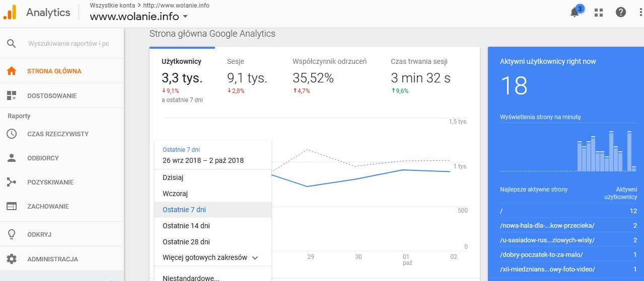644x281 pixels.
Task: Click the Analytics product name text
Action: (48, 13)
